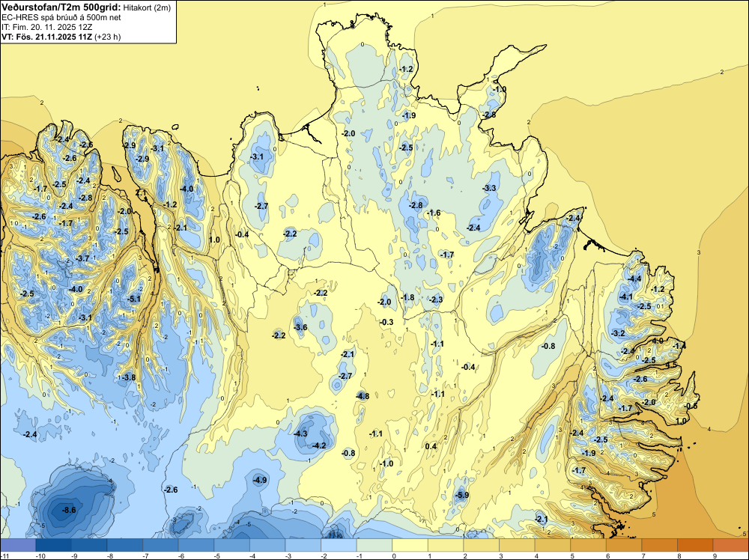Click the -8.6 temperature minimum label

click(x=69, y=510)
